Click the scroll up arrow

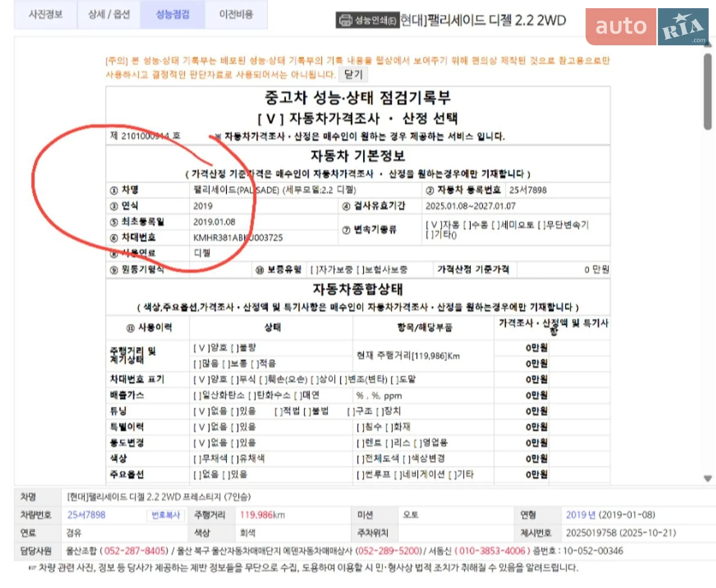708,45
